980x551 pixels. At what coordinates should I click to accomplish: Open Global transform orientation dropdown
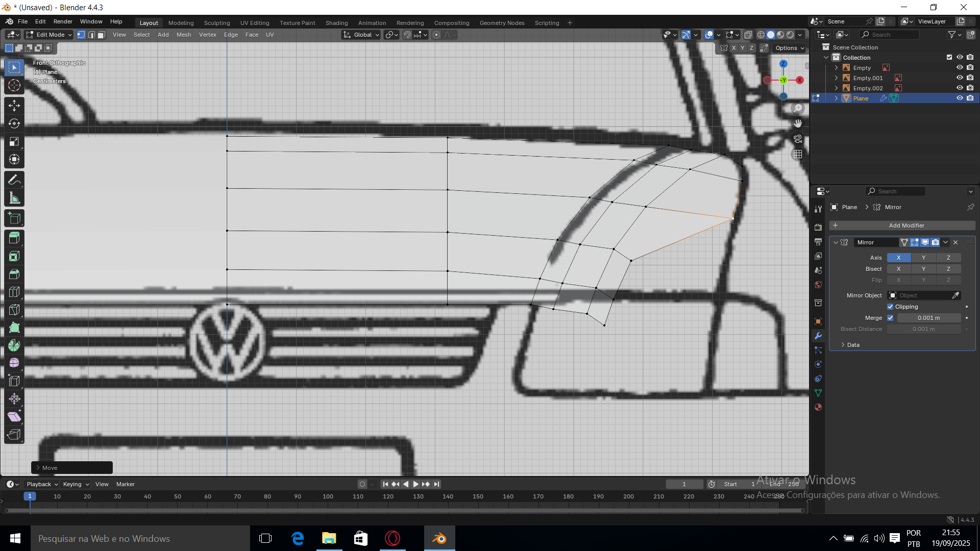pyautogui.click(x=361, y=35)
